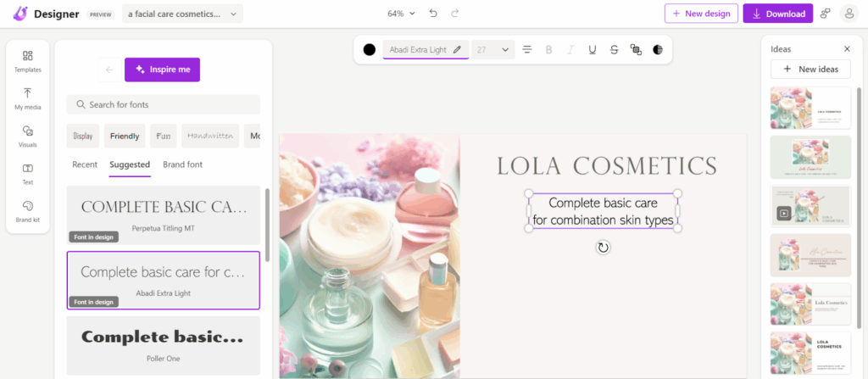The width and height of the screenshot is (868, 379).
Task: Click the rotate handle below text box
Action: point(604,248)
